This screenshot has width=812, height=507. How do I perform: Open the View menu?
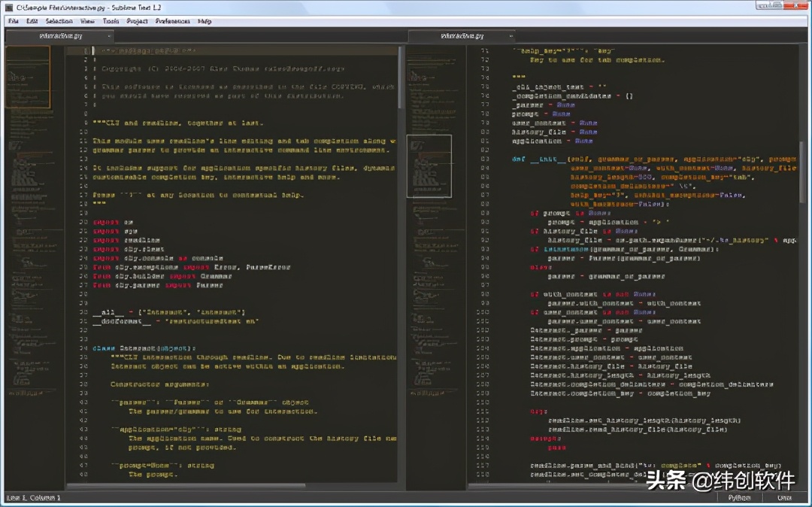tap(87, 21)
